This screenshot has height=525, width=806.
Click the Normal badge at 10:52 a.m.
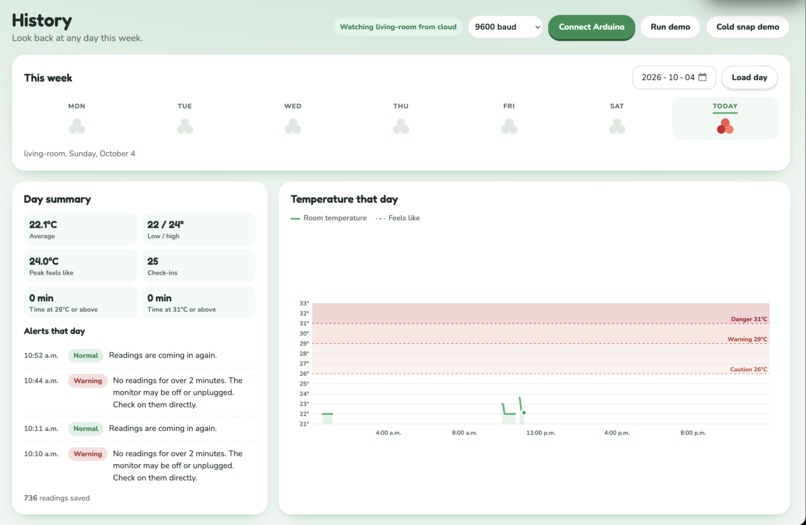tap(86, 355)
